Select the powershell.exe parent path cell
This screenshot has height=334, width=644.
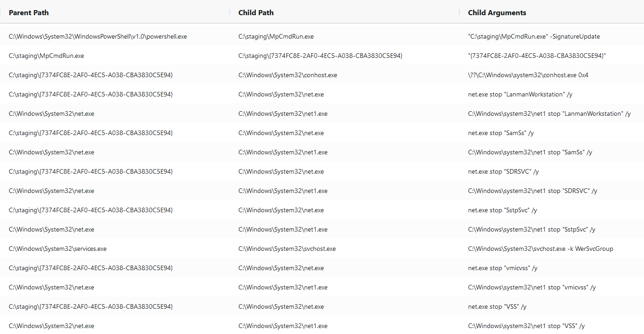point(98,36)
